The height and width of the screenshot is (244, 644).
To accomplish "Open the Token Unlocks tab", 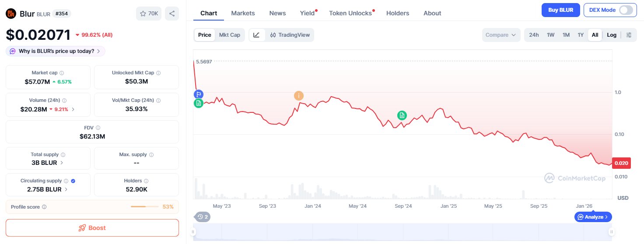I will [350, 13].
